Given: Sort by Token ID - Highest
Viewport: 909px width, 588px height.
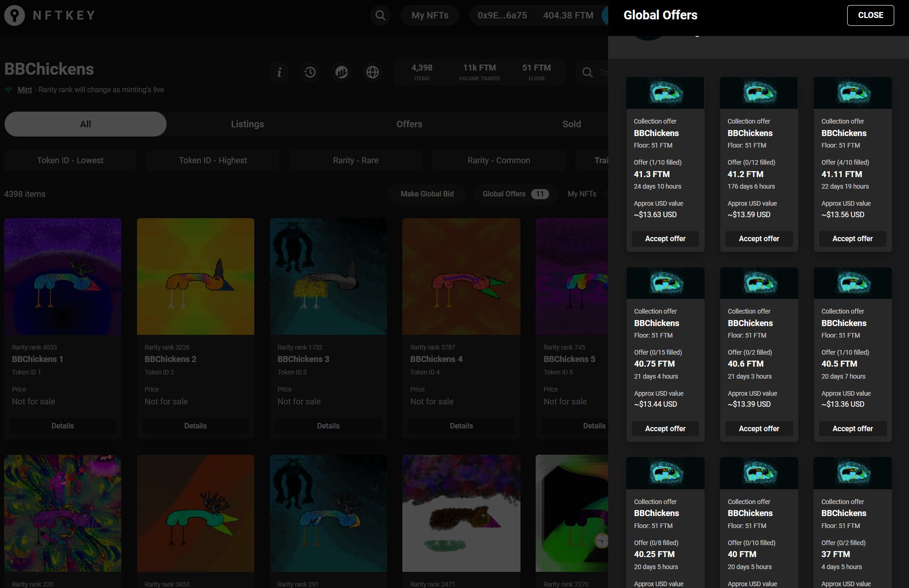Looking at the screenshot, I should click(213, 160).
